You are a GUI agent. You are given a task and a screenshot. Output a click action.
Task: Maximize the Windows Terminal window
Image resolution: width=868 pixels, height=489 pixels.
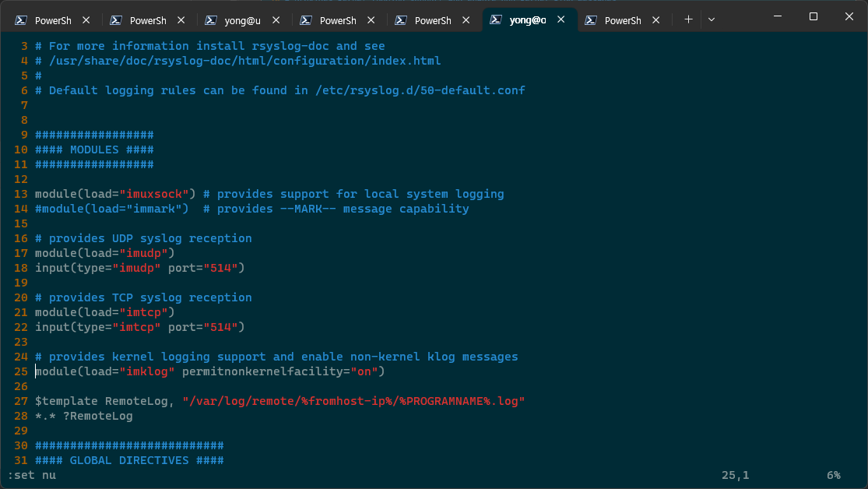click(x=814, y=16)
